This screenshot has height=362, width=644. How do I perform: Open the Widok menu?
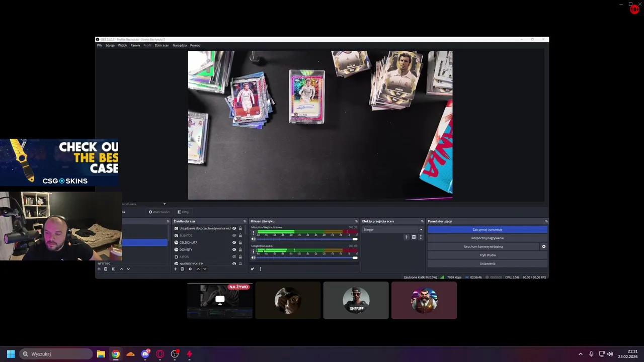[x=122, y=45]
